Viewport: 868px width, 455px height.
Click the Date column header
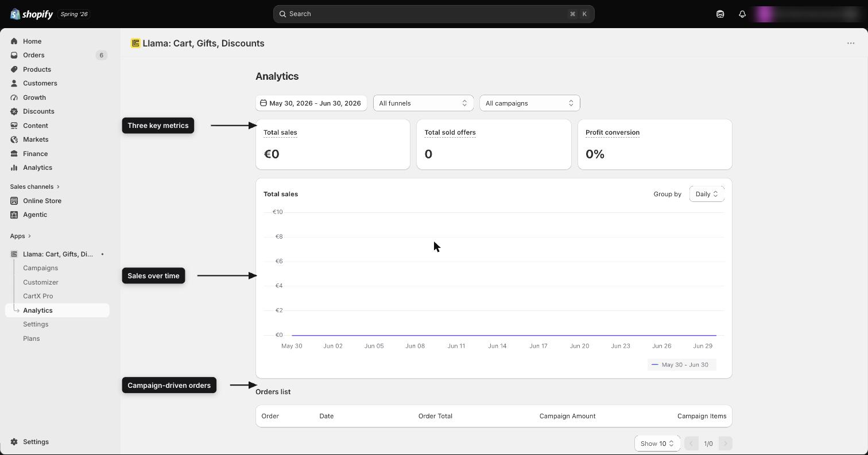326,416
